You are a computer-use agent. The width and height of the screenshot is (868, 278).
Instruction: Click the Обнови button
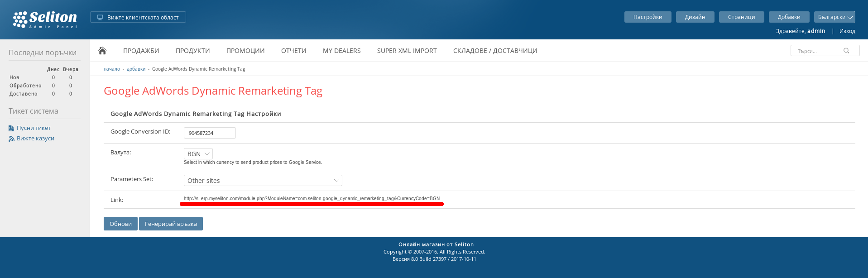(120, 224)
